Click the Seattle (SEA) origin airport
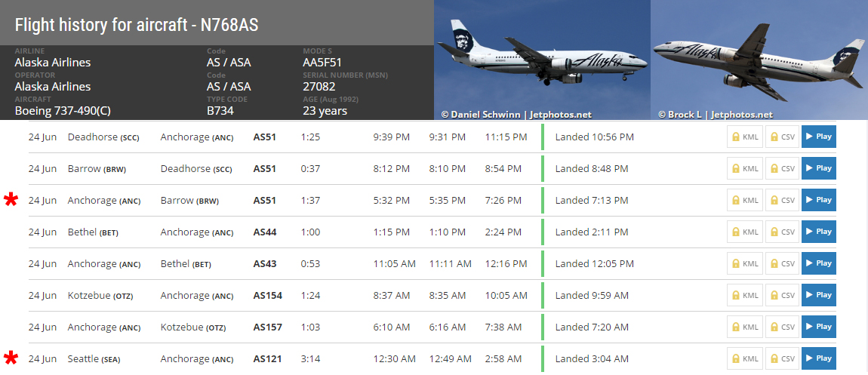Viewport: 868px width, 375px height. coord(94,359)
